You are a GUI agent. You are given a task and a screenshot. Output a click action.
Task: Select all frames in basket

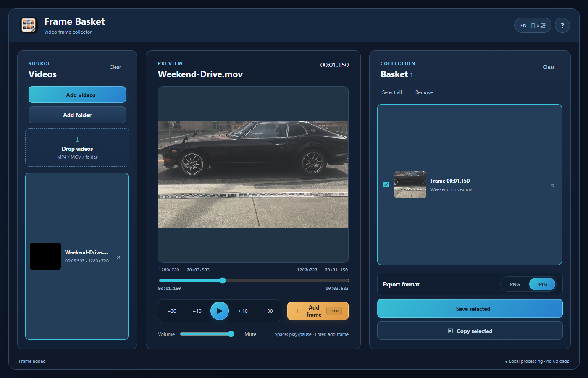[392, 92]
